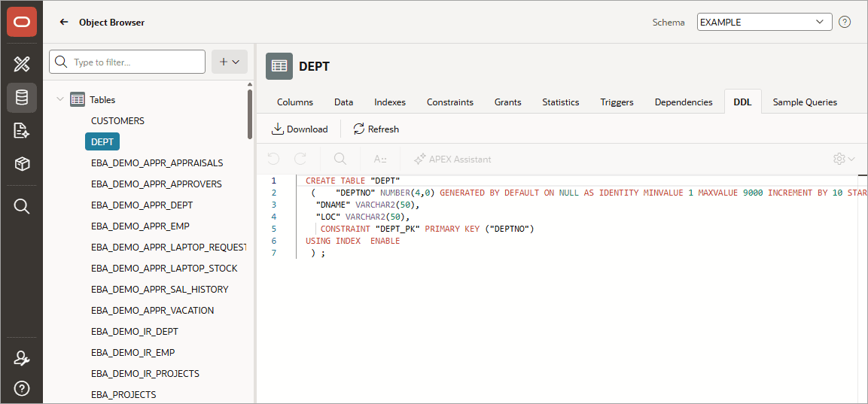Select EBA_DEMO_IR_DEPT table
Viewport: 868px width, 404px height.
(135, 332)
